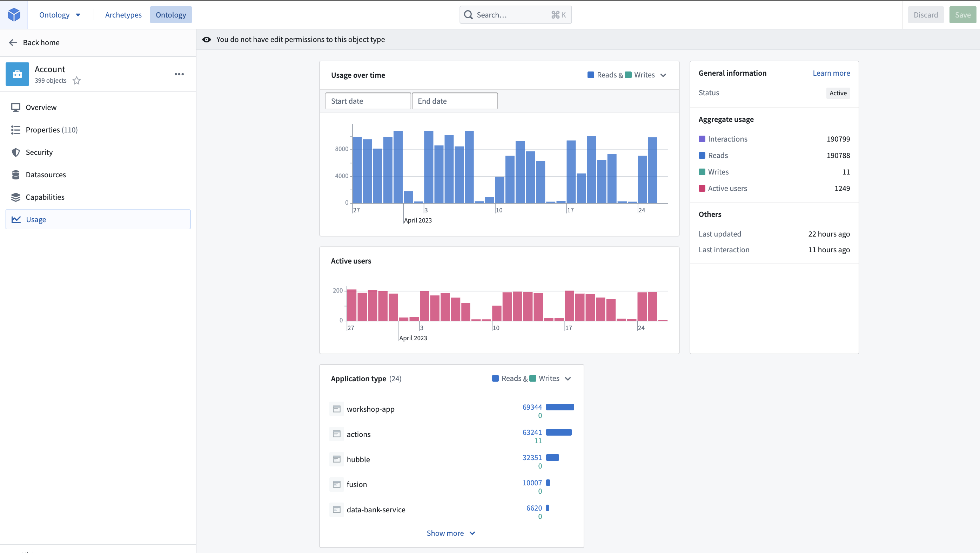Click the Overview monitor icon
Screen dimensions: 980x553
(15, 108)
